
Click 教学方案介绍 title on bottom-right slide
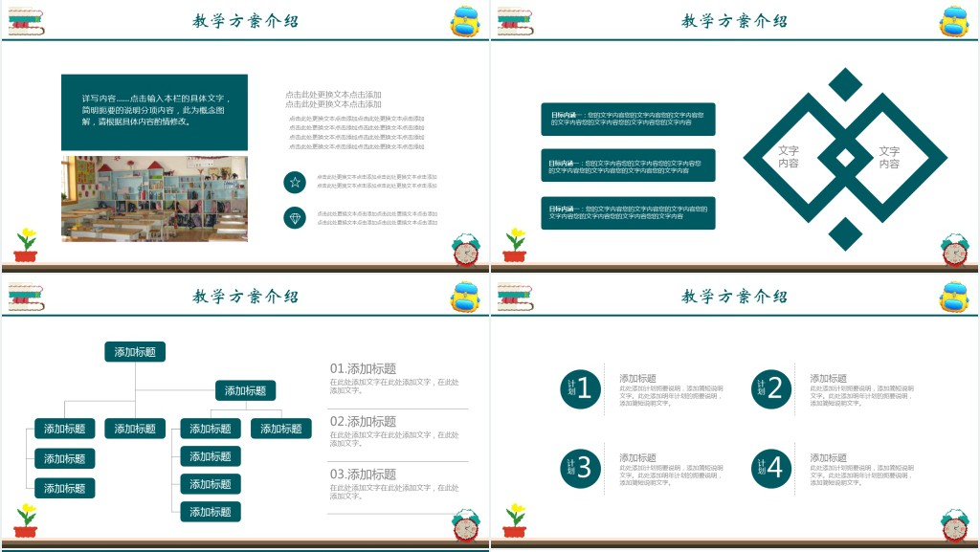734,297
